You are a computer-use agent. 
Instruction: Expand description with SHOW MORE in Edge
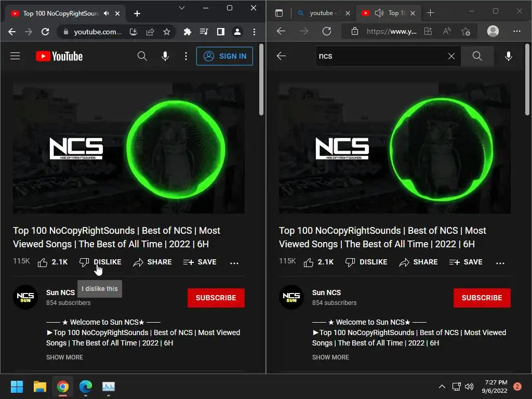coord(330,357)
